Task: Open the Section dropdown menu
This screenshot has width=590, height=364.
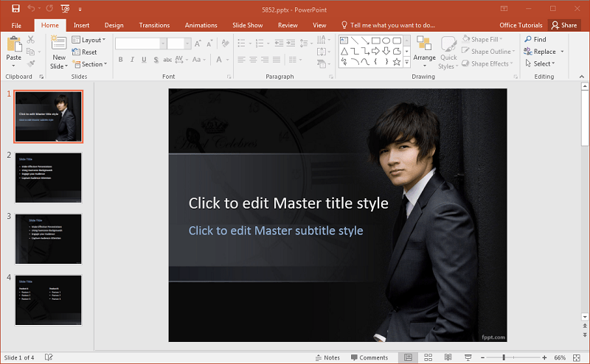Action: coord(91,64)
